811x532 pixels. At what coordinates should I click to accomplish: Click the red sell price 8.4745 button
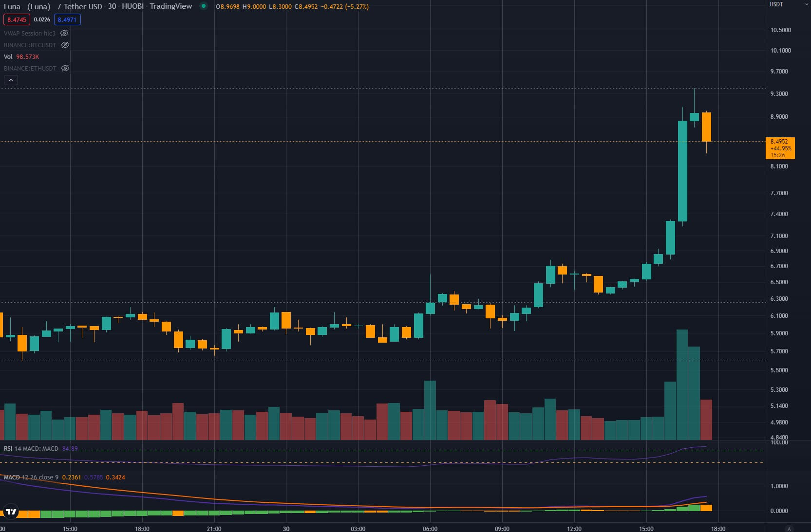17,19
